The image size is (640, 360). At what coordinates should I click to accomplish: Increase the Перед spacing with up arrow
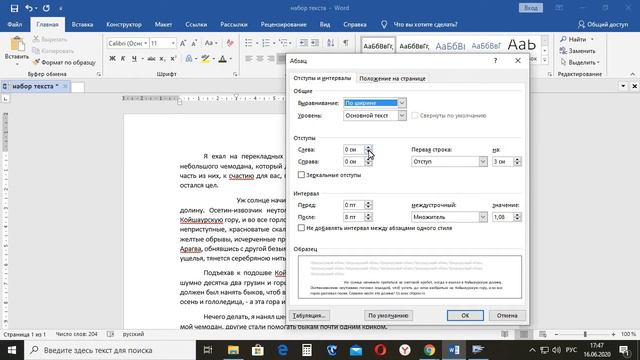(x=368, y=203)
